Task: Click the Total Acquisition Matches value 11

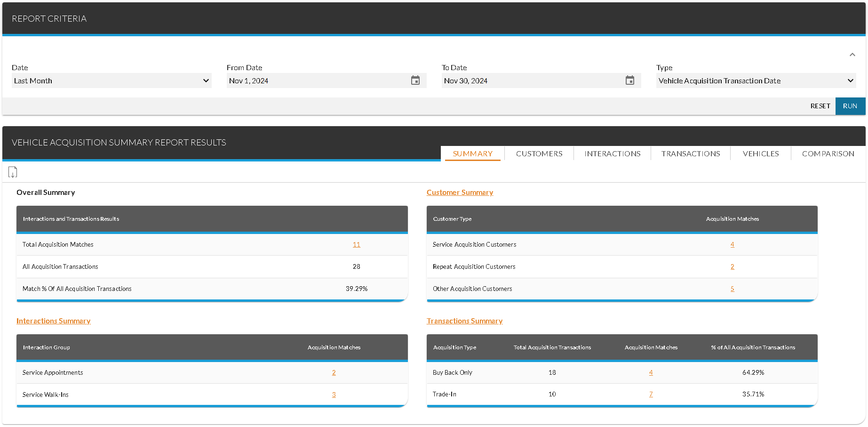Action: point(356,245)
